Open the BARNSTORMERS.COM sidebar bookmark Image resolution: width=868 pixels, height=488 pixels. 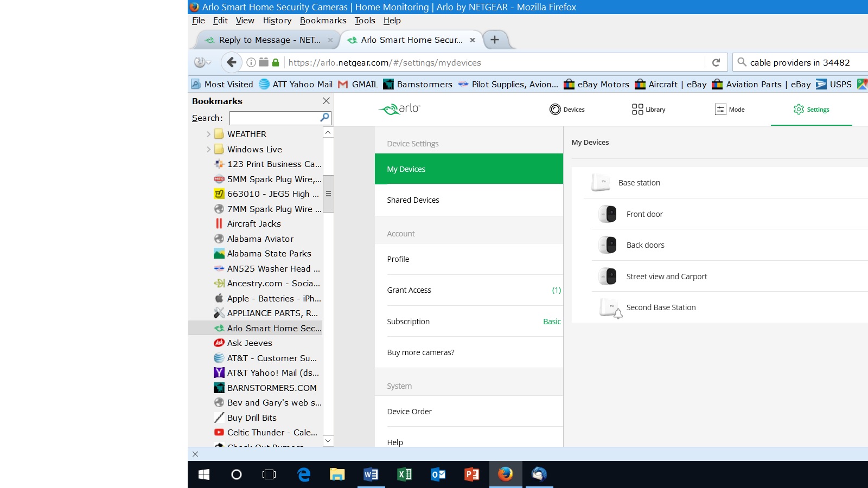(265, 388)
